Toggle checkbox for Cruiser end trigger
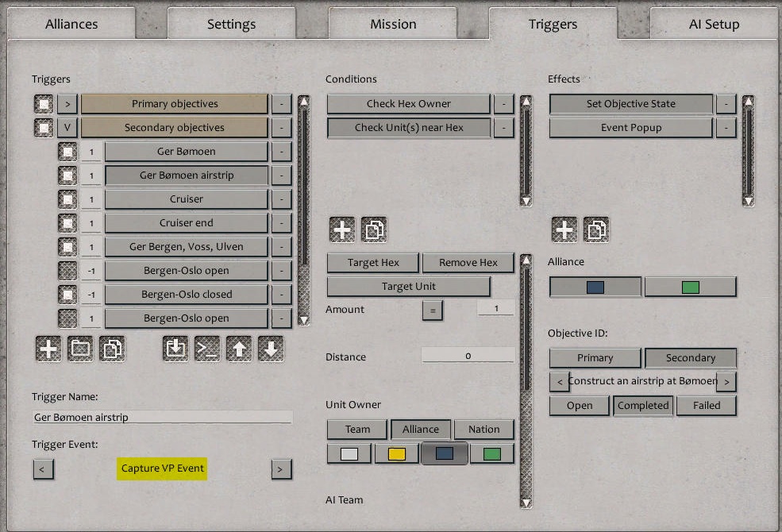Viewport: 782px width, 532px height. tap(67, 223)
